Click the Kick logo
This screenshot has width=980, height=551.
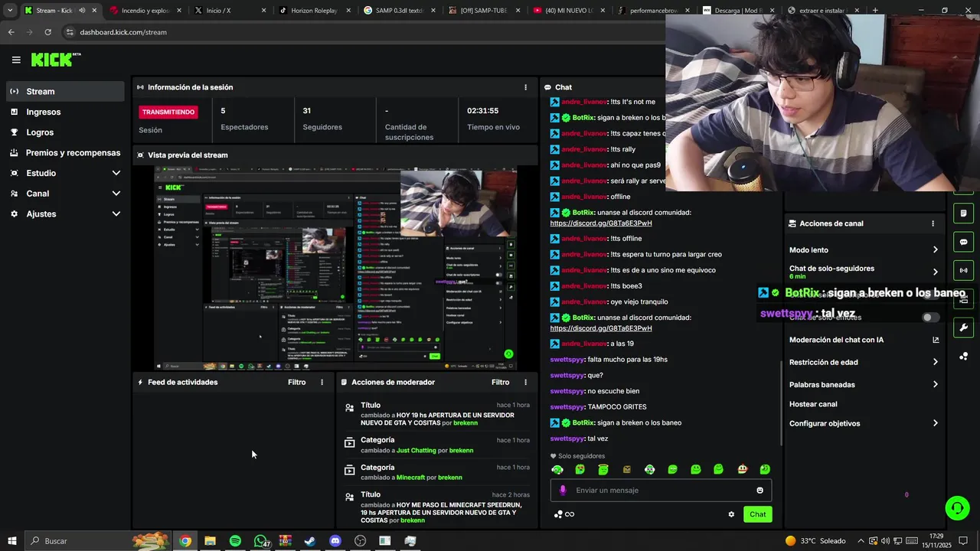(56, 60)
